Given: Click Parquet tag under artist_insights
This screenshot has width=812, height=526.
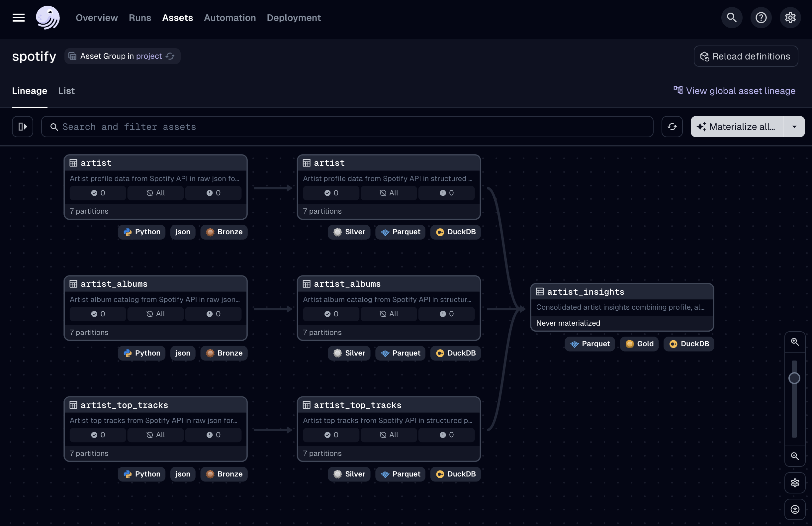Looking at the screenshot, I should tap(590, 344).
